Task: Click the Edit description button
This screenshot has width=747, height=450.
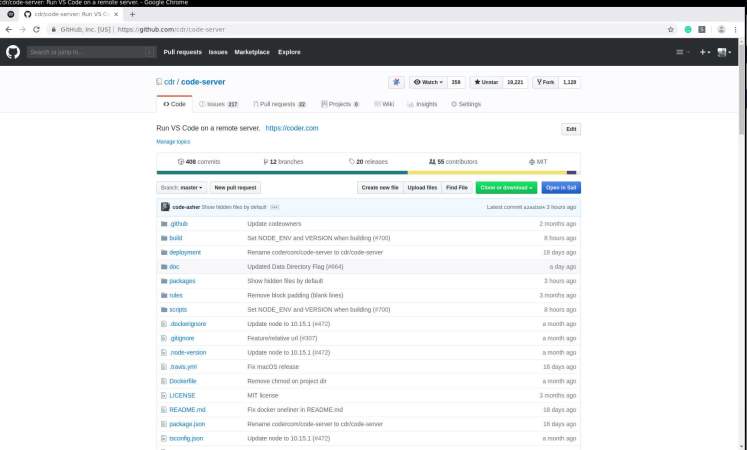Action: point(571,129)
